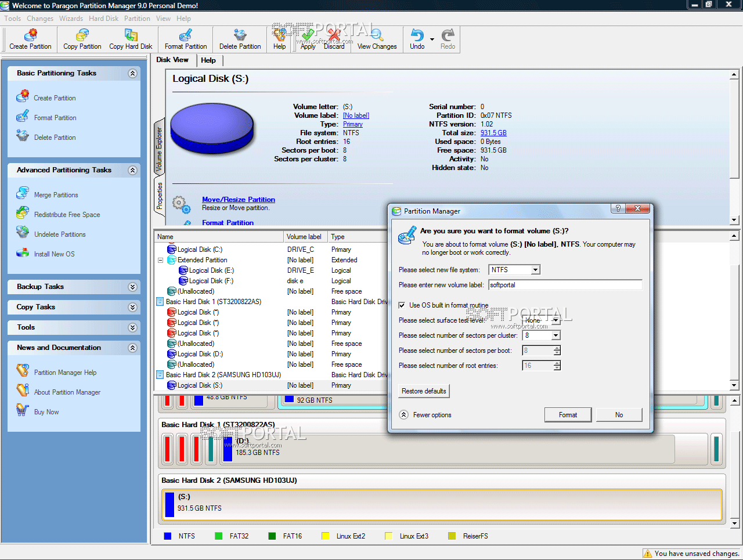The height and width of the screenshot is (560, 743).
Task: Click the Format button in the dialog
Action: click(x=568, y=415)
